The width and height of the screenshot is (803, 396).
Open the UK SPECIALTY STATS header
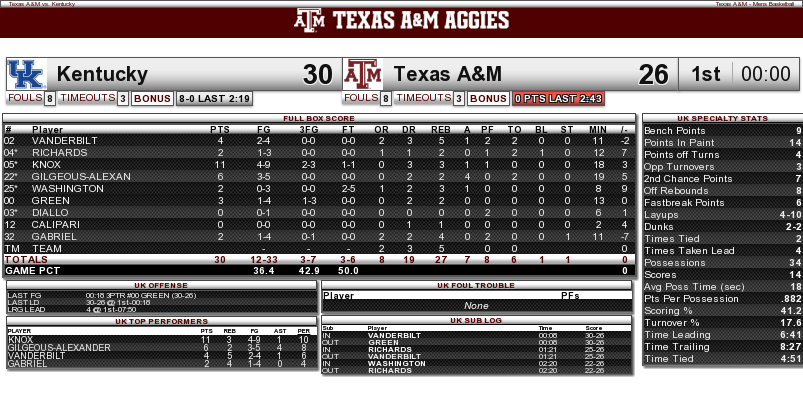coord(722,118)
